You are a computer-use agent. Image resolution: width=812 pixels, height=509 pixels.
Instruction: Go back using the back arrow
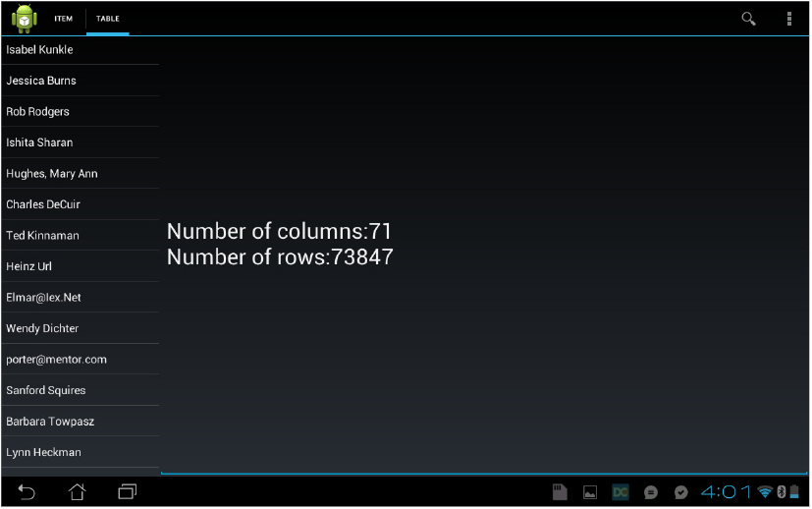coord(27,492)
